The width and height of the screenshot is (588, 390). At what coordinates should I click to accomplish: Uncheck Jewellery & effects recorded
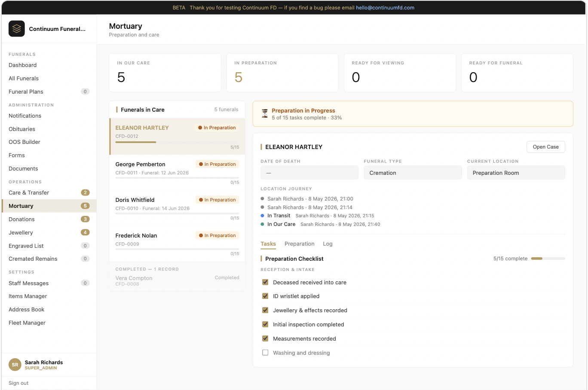point(265,310)
